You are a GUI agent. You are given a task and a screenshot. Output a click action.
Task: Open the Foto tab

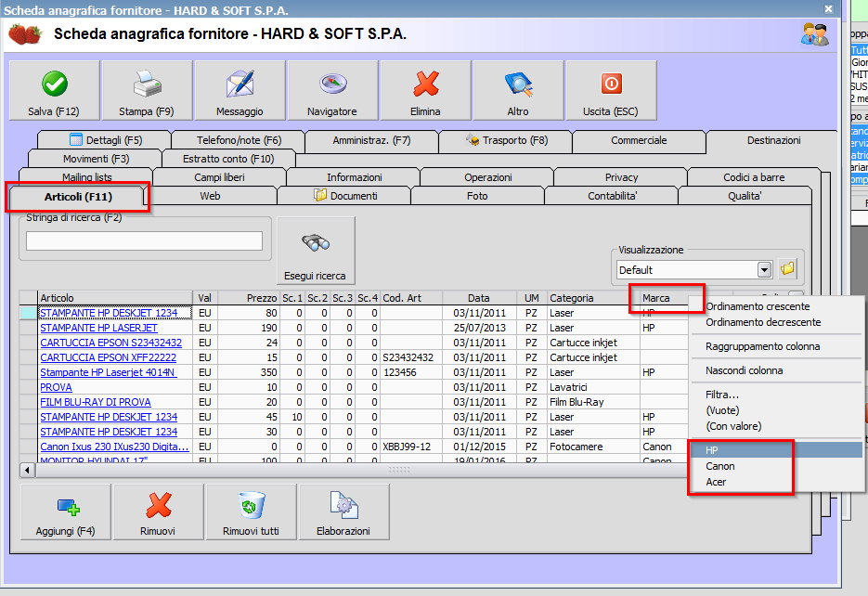click(x=477, y=196)
